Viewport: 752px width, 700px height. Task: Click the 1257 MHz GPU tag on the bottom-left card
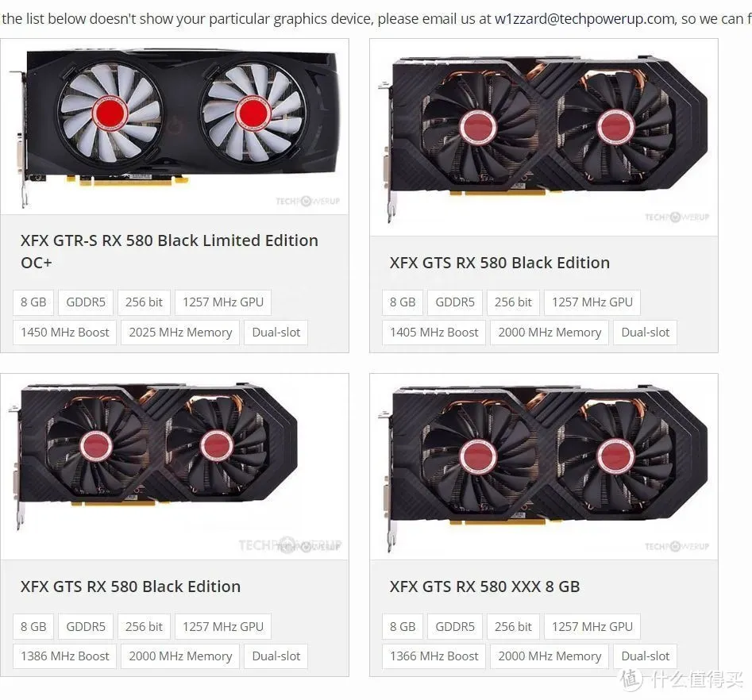click(x=223, y=626)
